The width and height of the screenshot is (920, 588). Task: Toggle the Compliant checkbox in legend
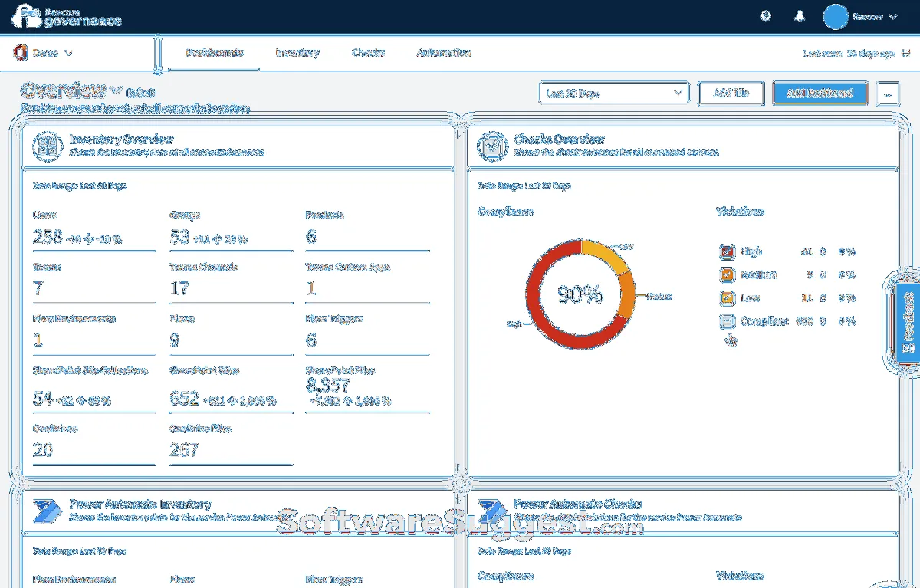coord(728,322)
